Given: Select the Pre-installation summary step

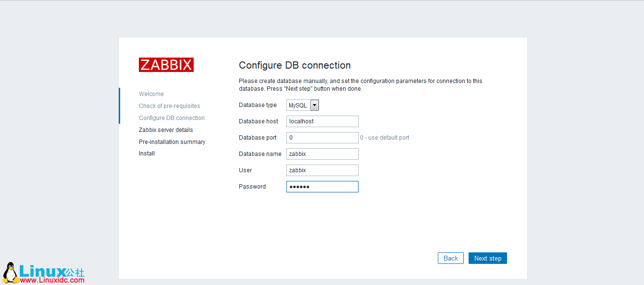Looking at the screenshot, I should coord(172,142).
